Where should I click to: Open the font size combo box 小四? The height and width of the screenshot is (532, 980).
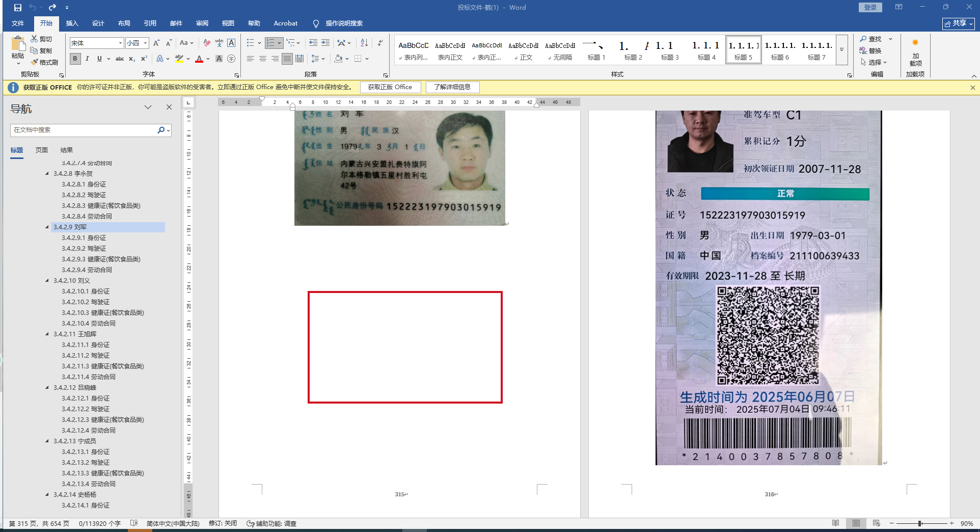(x=138, y=43)
